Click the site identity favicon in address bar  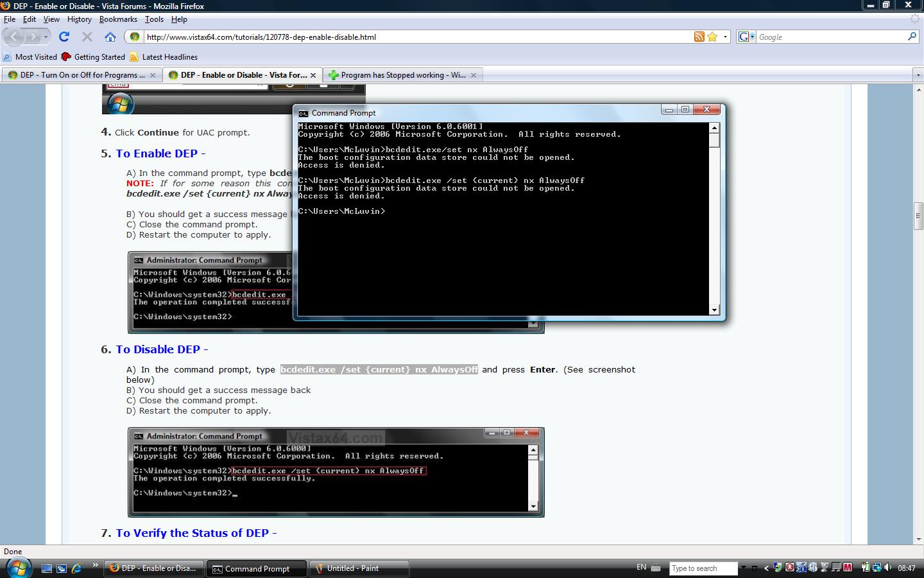click(x=135, y=37)
